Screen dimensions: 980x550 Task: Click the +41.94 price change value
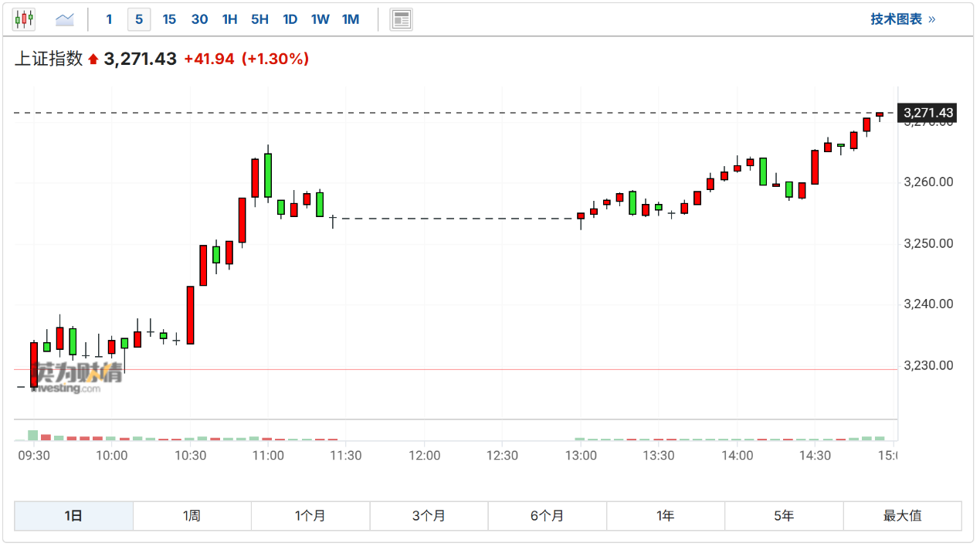click(209, 59)
